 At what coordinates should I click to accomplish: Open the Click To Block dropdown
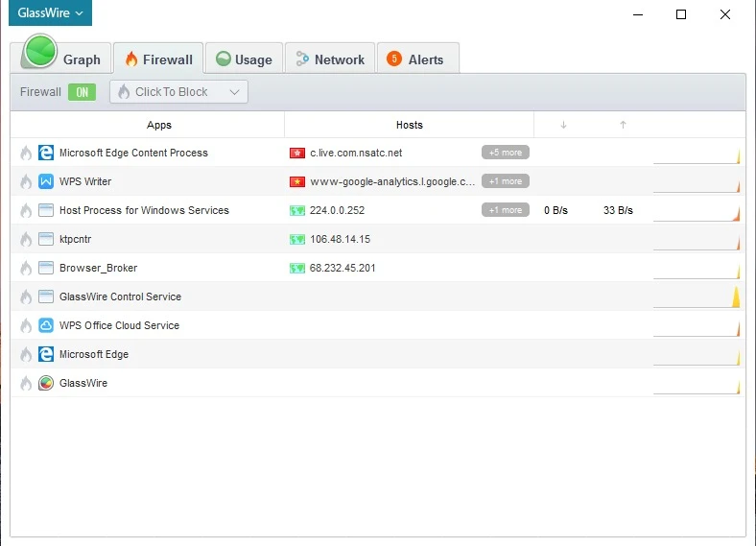pos(178,92)
